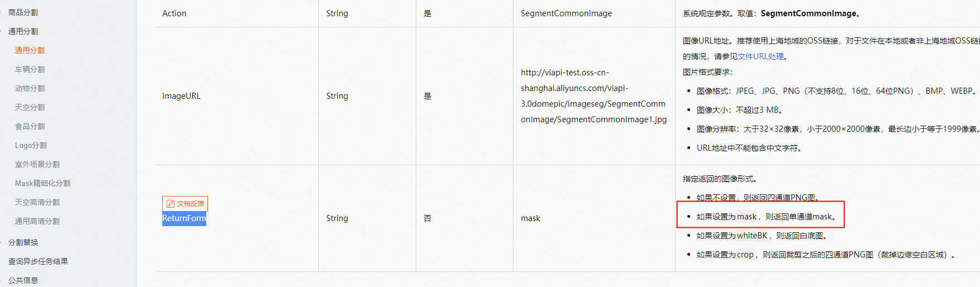Expand the 公共信息 section
The width and height of the screenshot is (980, 287).
coord(23,280)
